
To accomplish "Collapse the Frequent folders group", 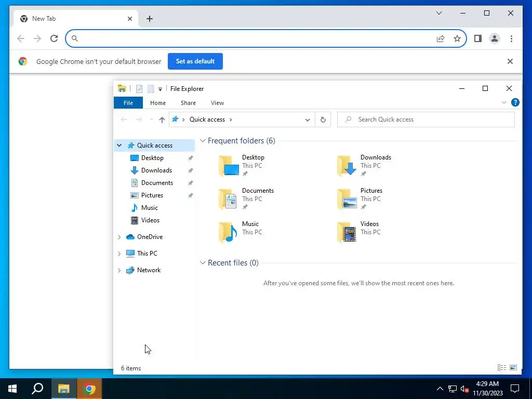I will [x=203, y=140].
